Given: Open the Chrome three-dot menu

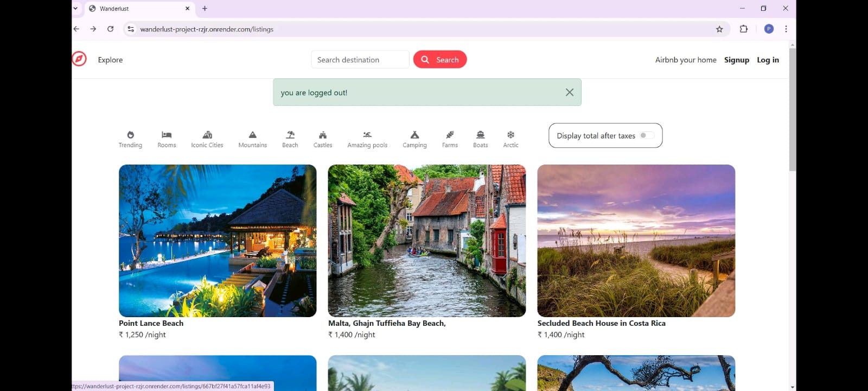Looking at the screenshot, I should [x=786, y=29].
